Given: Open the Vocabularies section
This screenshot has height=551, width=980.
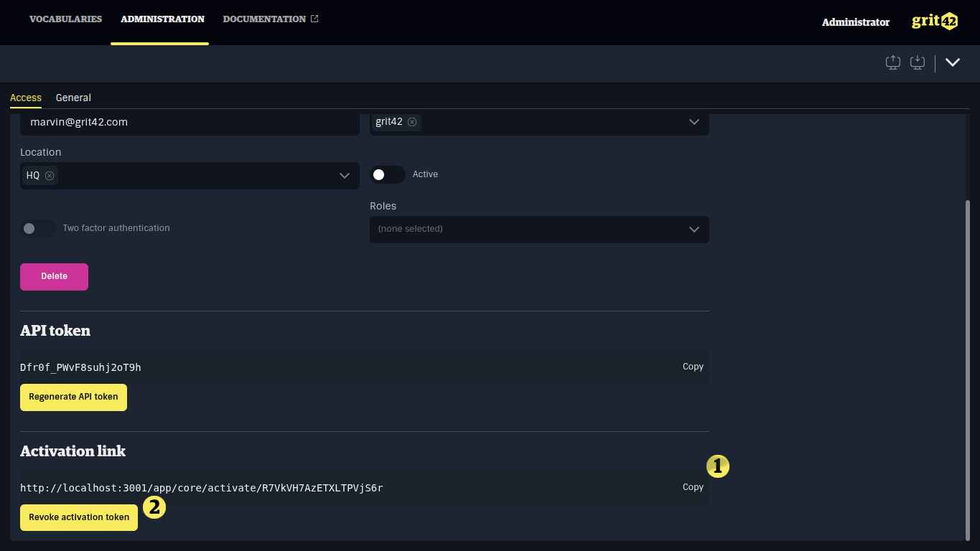Looking at the screenshot, I should pyautogui.click(x=65, y=19).
